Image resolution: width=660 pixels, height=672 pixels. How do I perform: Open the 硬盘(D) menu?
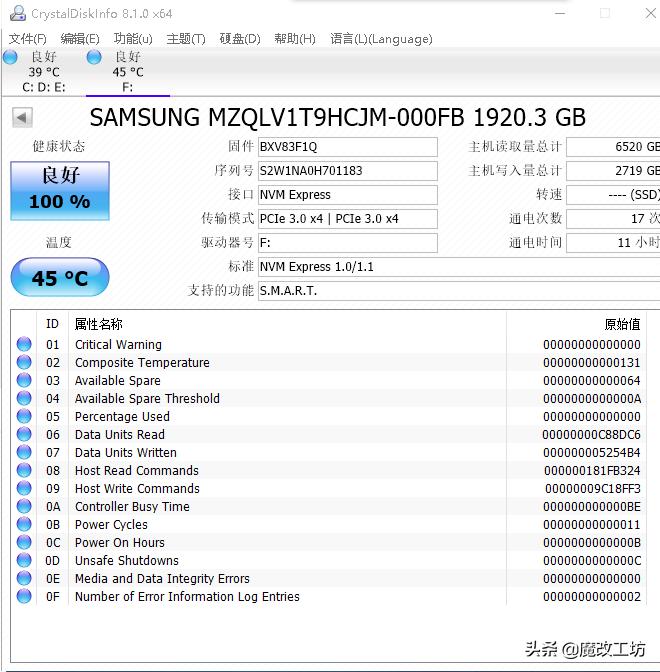pos(240,39)
